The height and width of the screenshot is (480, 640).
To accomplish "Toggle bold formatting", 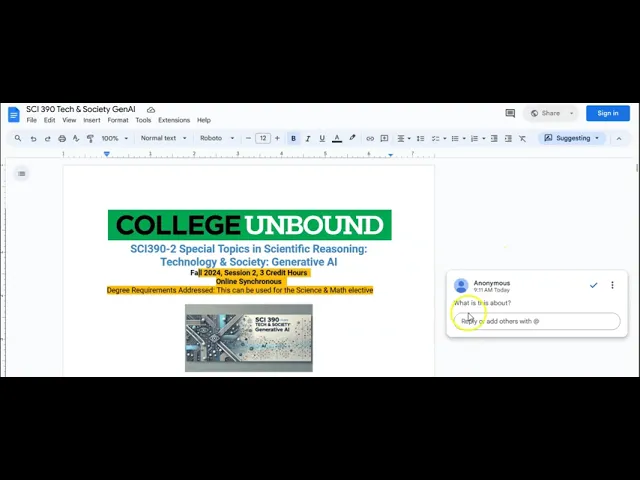I will coord(293,138).
